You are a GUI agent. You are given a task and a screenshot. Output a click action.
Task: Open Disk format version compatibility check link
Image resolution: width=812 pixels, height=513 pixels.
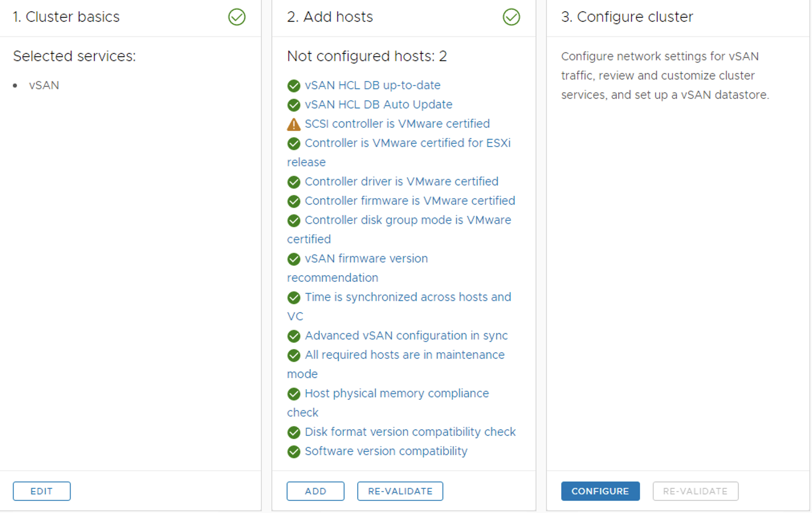410,432
